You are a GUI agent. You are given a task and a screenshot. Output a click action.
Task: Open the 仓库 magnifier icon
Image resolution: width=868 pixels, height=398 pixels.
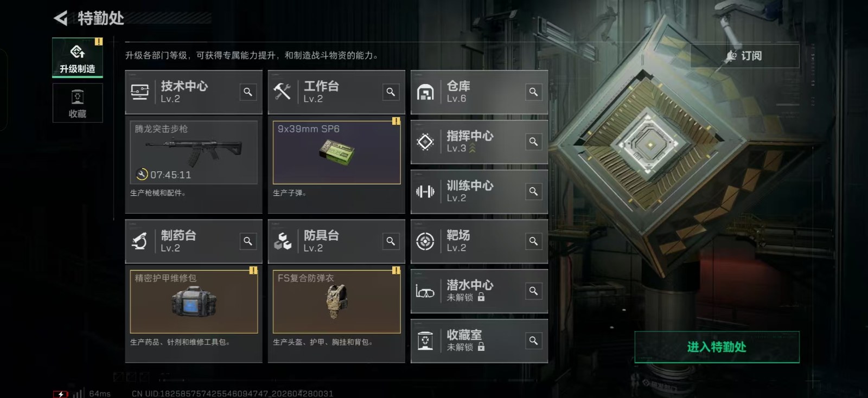point(534,92)
